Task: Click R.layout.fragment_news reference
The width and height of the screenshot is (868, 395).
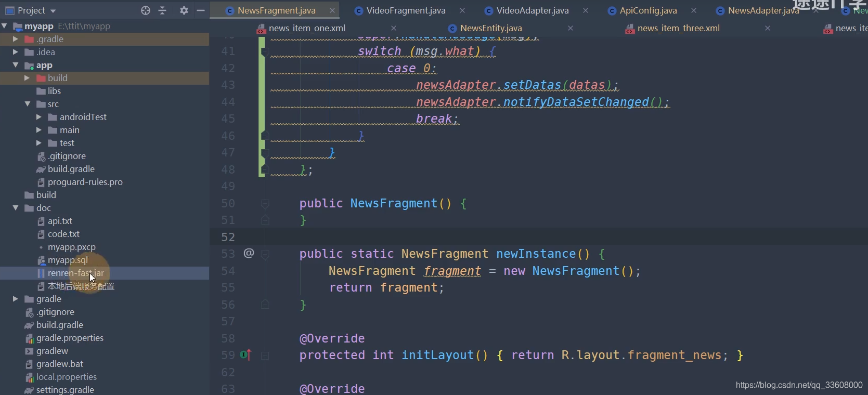Action: point(642,355)
